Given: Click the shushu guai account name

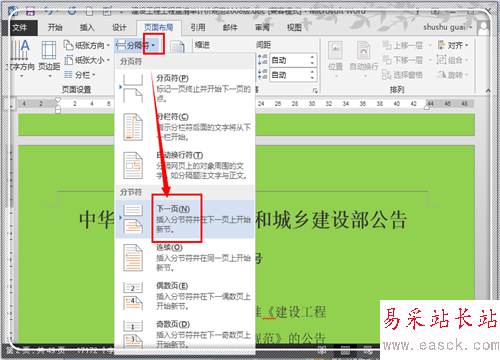Looking at the screenshot, I should 445,27.
